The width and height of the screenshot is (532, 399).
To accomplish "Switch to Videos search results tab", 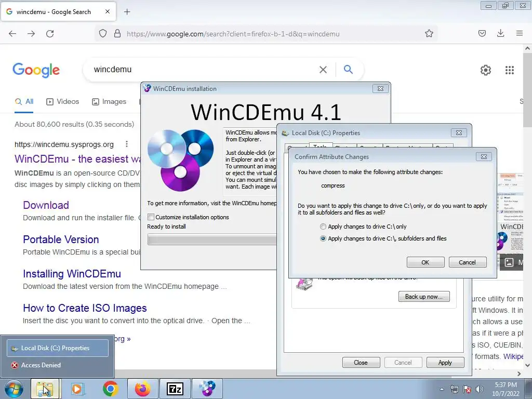I will click(62, 102).
